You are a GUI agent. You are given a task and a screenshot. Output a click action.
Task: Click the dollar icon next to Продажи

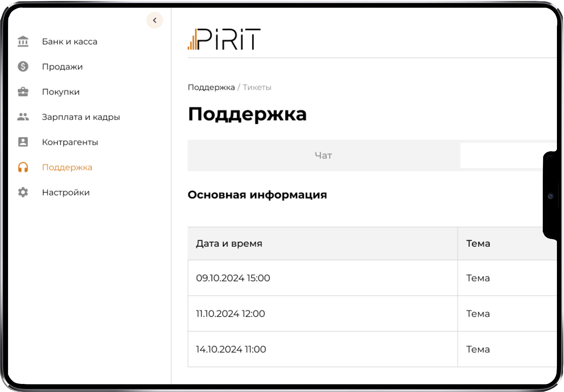point(23,66)
